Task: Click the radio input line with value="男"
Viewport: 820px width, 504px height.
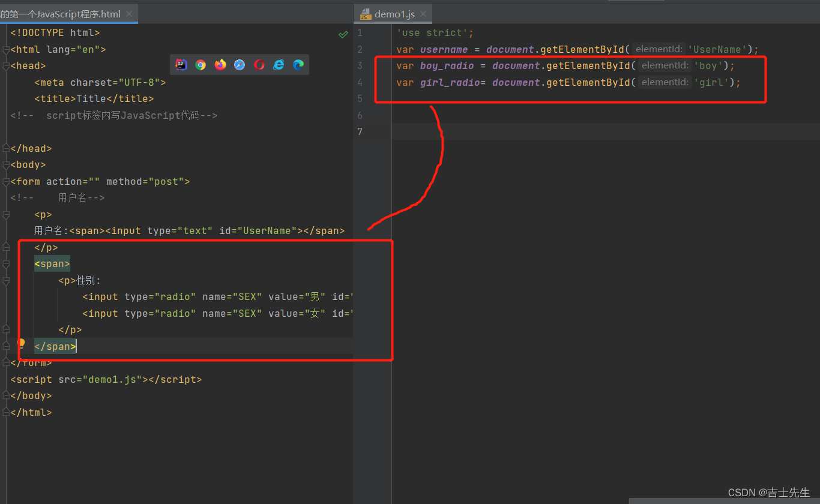Action: (217, 297)
